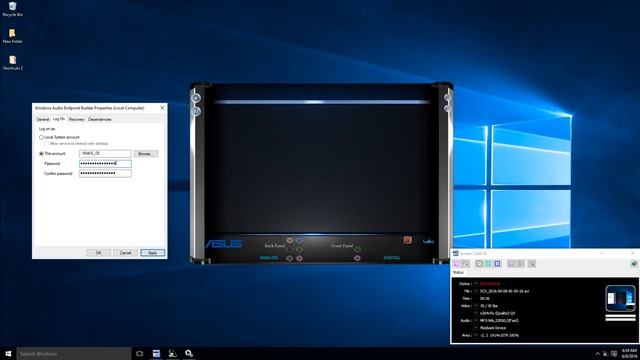Screen dimensions: 640x360
Task: Select the Local System account radio button
Action: click(41, 138)
